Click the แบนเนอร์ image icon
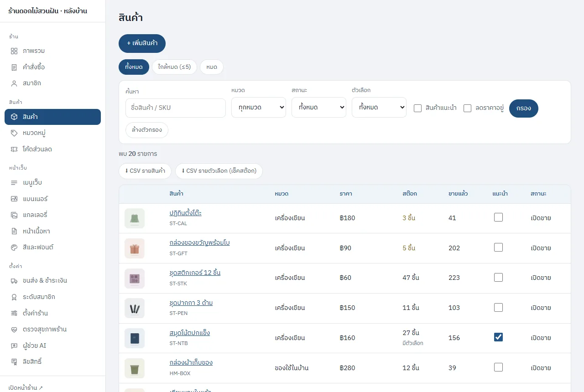This screenshot has width=584, height=392. [14, 199]
